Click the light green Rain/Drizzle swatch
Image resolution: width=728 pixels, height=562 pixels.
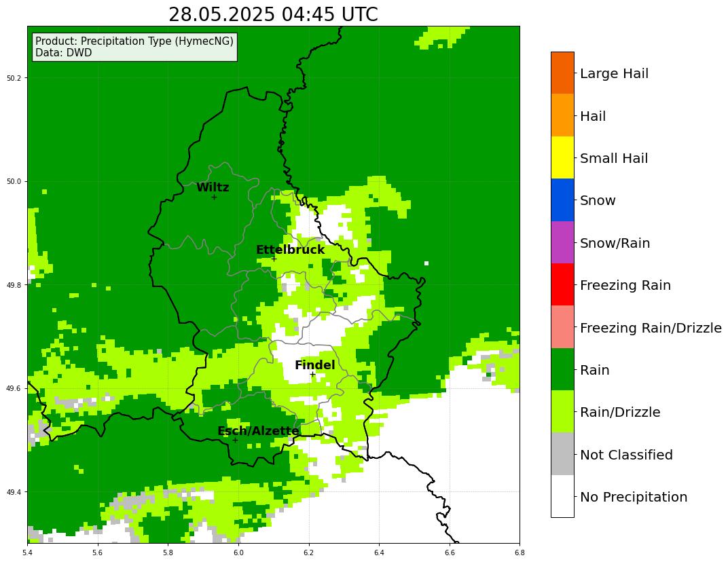point(562,411)
